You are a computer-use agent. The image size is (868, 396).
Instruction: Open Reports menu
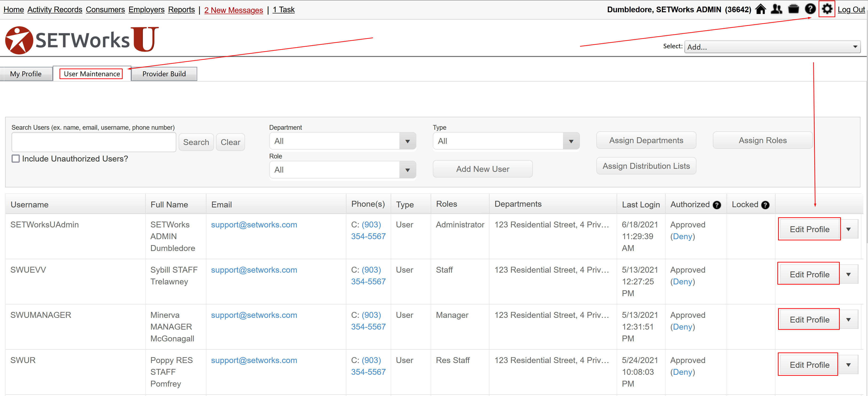coord(181,9)
